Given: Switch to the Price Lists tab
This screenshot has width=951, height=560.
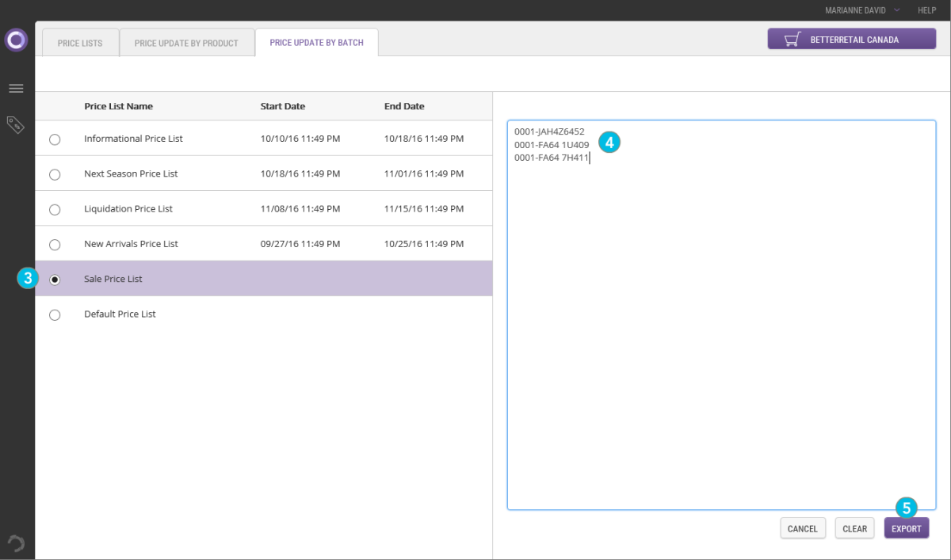Looking at the screenshot, I should (x=80, y=43).
